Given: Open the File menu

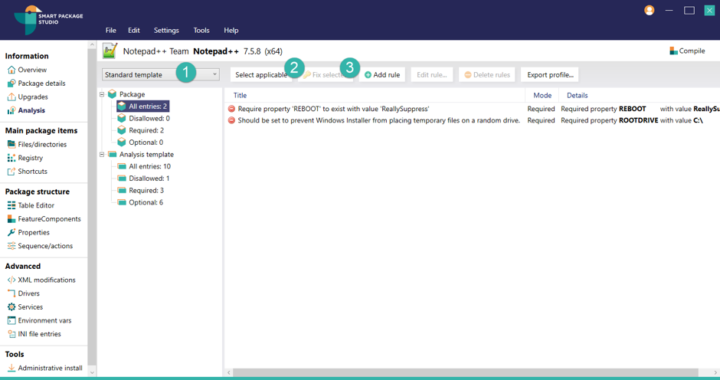Looking at the screenshot, I should coord(111,30).
